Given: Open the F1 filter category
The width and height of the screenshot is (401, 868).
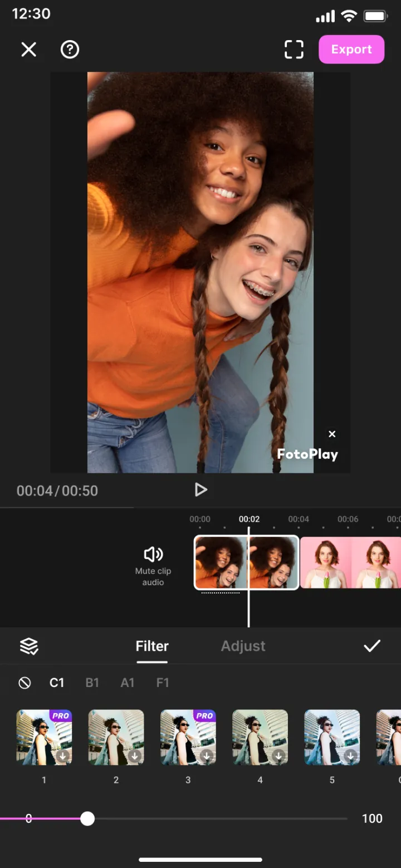Looking at the screenshot, I should 163,683.
